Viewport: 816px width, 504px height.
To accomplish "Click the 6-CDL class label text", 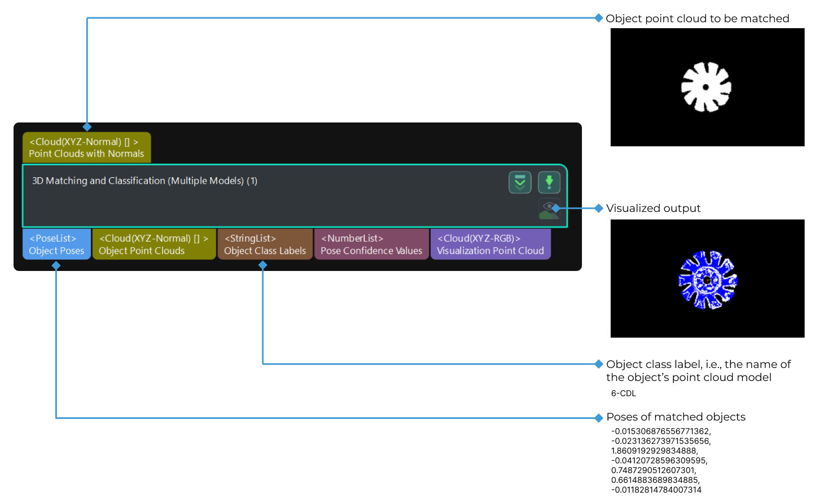I will click(624, 393).
